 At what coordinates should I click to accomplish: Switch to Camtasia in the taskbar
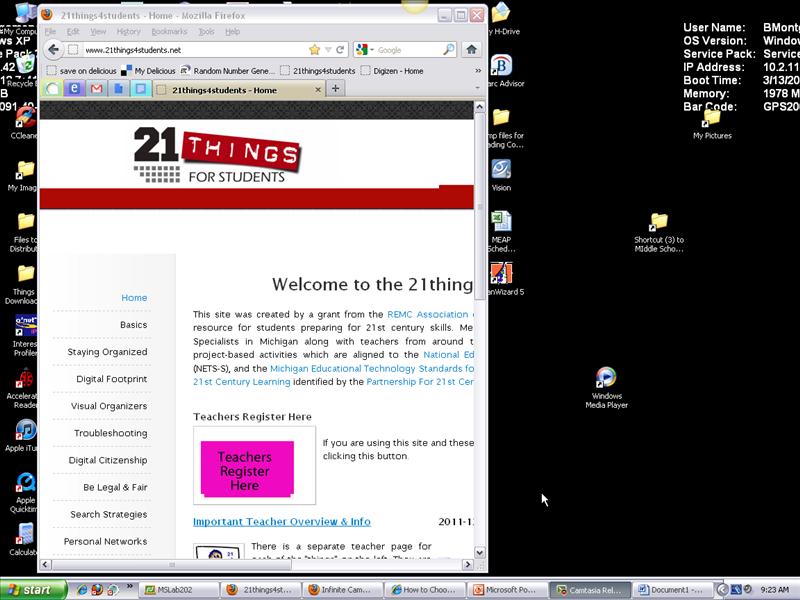point(590,590)
